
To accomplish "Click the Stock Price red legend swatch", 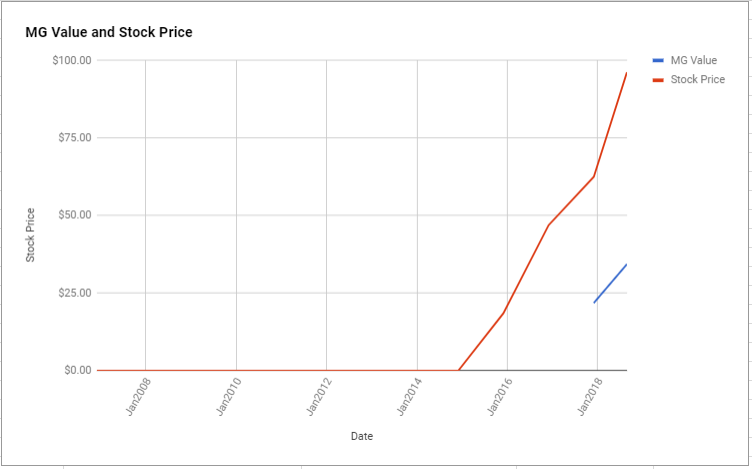I will coord(658,80).
